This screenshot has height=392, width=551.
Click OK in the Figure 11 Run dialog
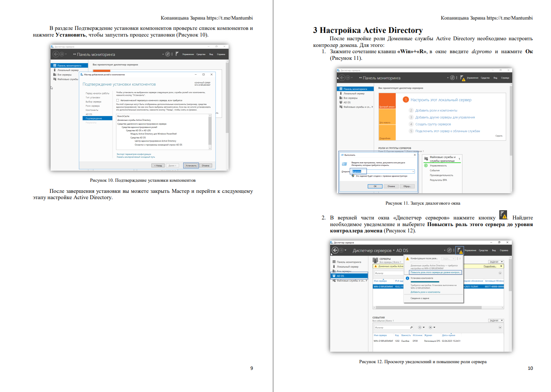(375, 186)
